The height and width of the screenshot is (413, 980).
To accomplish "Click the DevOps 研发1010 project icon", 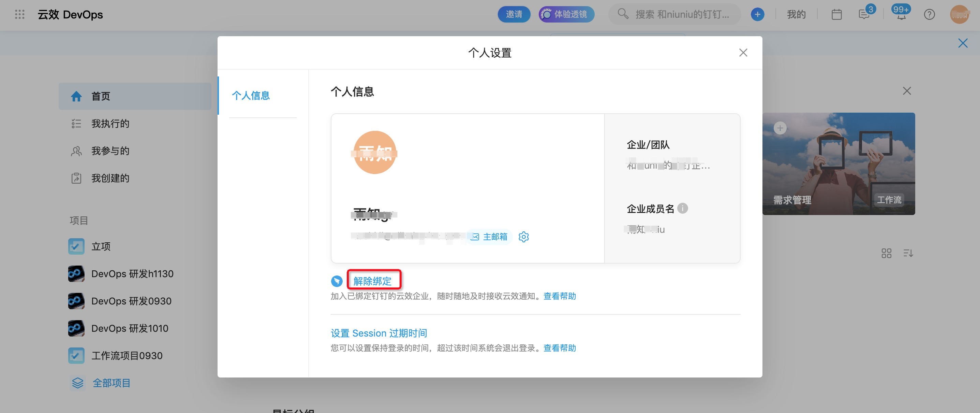I will 76,328.
